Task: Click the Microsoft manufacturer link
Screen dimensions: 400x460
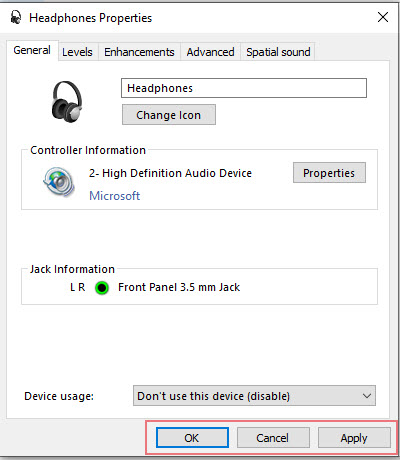Action: click(x=115, y=196)
